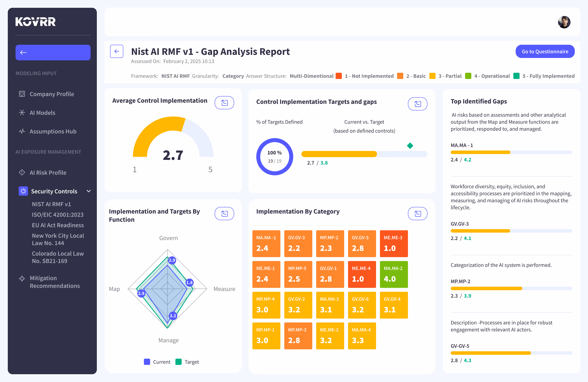Click the AI Risk Profile diamond icon

click(x=22, y=173)
